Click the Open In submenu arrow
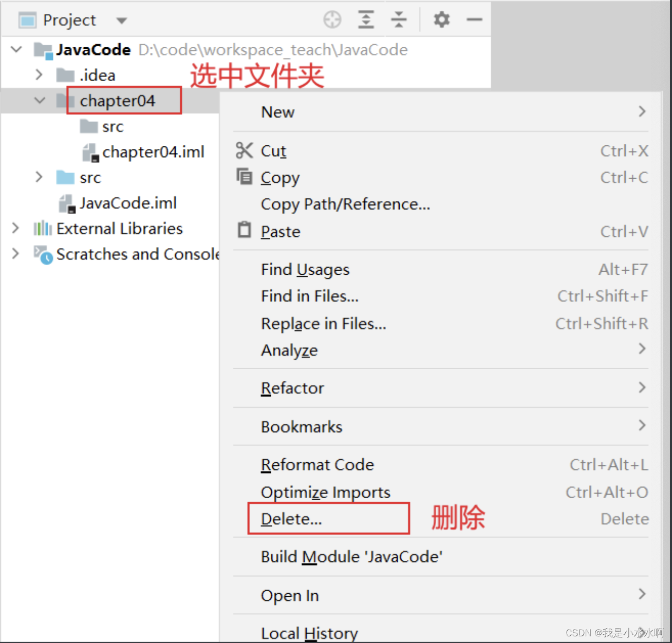 642,594
